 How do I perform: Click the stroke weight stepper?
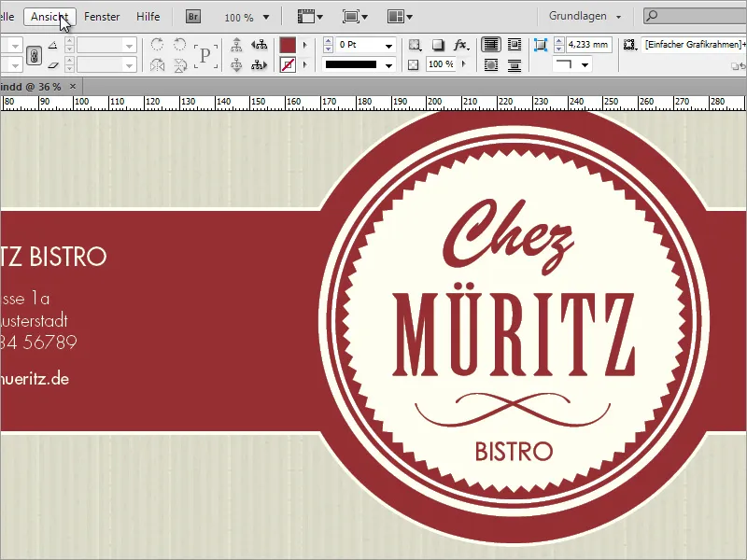(328, 45)
